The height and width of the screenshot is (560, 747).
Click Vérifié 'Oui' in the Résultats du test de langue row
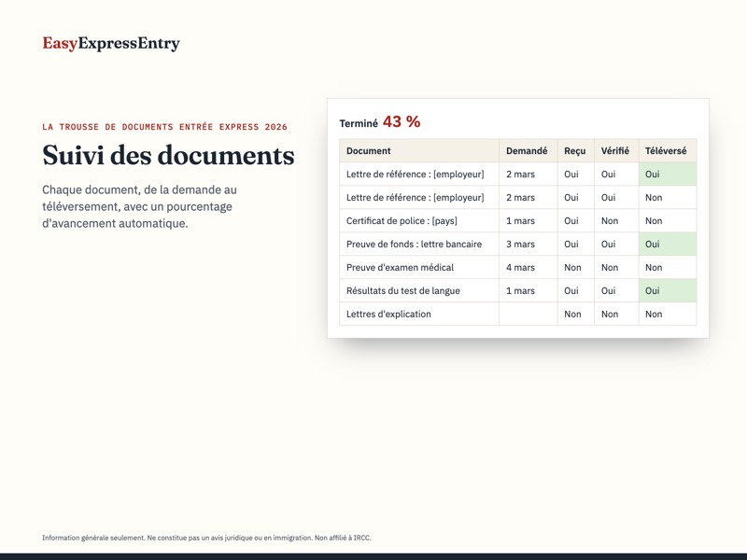click(x=616, y=290)
